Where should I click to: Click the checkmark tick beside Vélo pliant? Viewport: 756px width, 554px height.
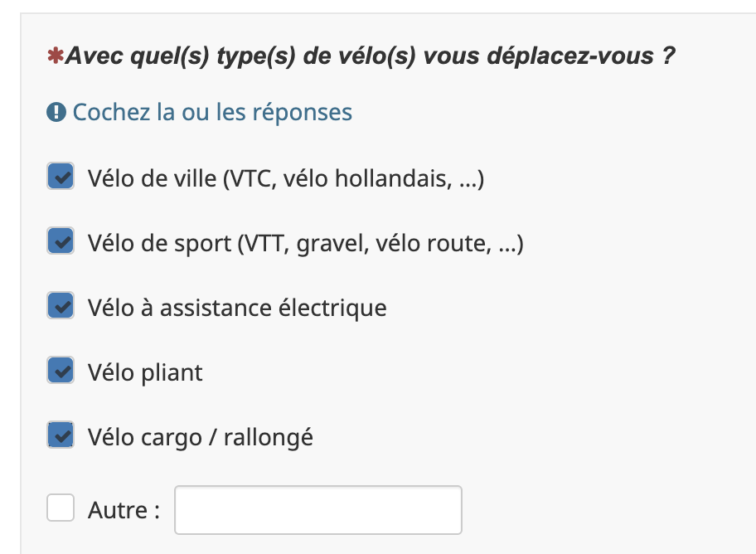(x=61, y=372)
